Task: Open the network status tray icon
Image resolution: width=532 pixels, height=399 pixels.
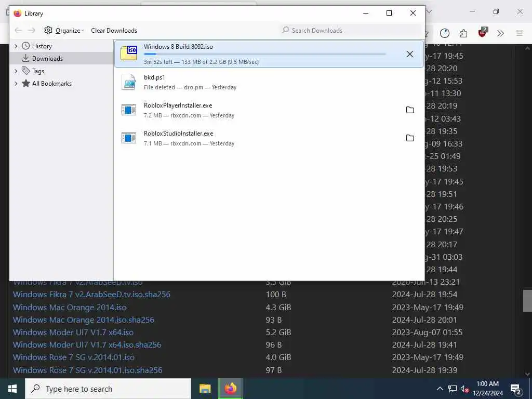Action: pos(453,389)
